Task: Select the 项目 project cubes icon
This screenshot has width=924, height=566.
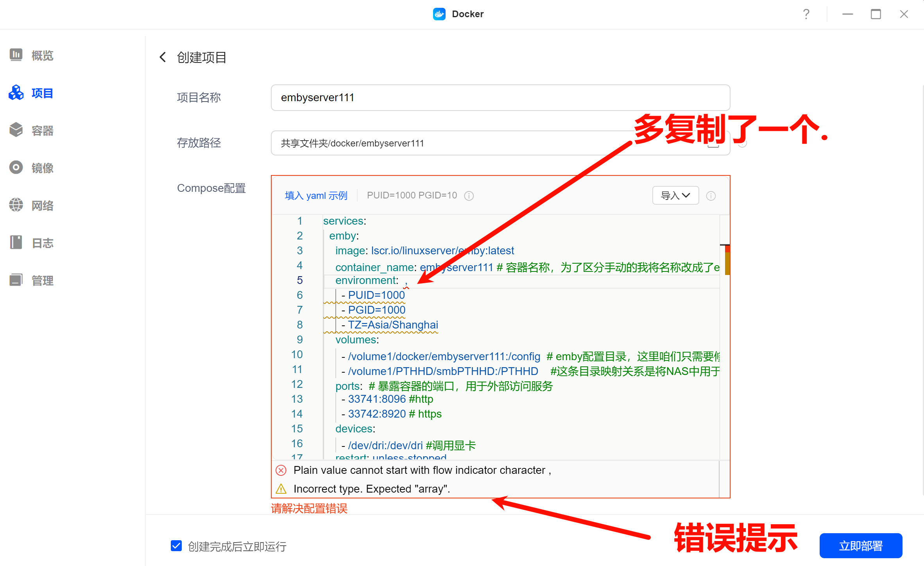Action: (x=16, y=93)
